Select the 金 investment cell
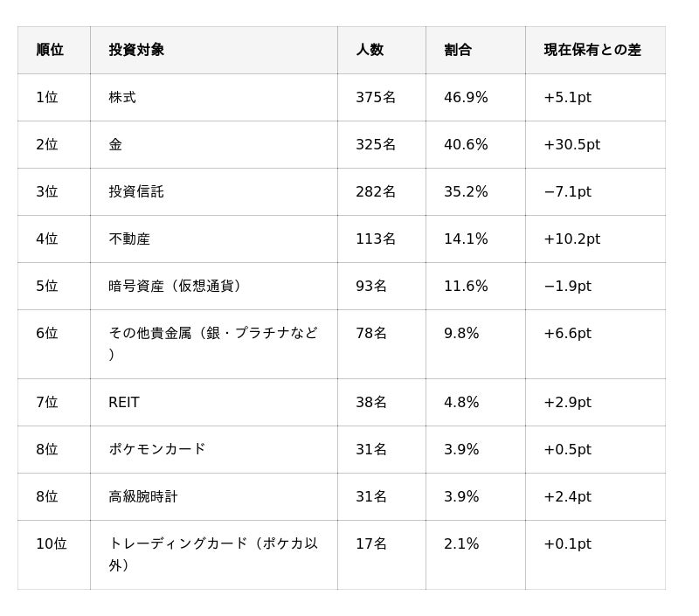The image size is (699, 616). 115,144
